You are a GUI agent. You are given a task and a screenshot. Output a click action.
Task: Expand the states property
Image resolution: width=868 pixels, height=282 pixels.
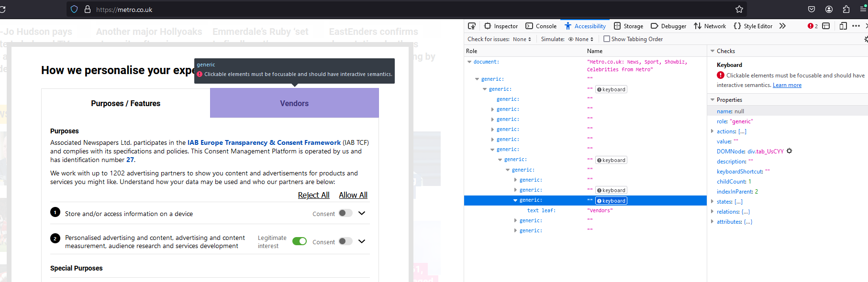[712, 202]
